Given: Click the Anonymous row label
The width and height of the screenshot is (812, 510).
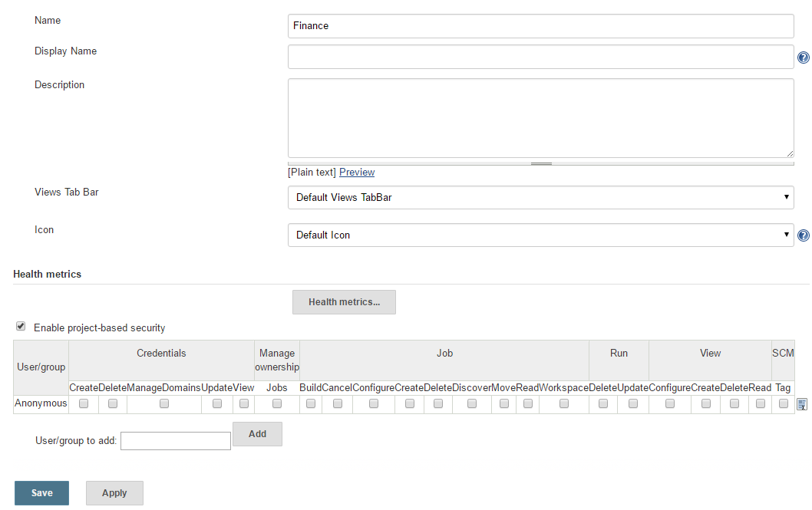Looking at the screenshot, I should (41, 403).
